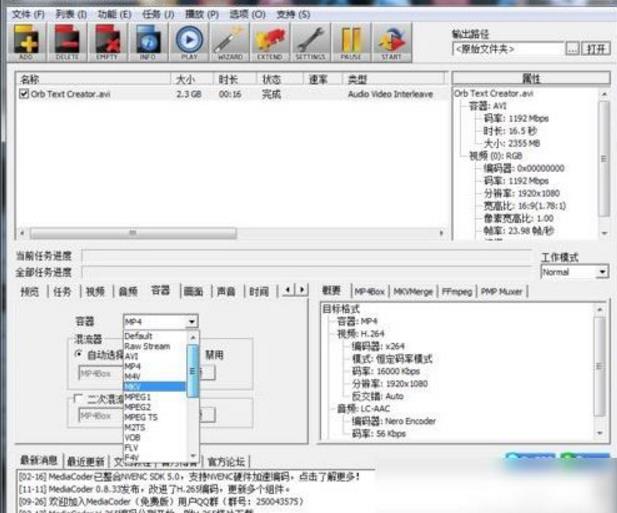617x513 pixels.
Task: Open the NVENC SDK 5.0 news line
Action: point(190,477)
